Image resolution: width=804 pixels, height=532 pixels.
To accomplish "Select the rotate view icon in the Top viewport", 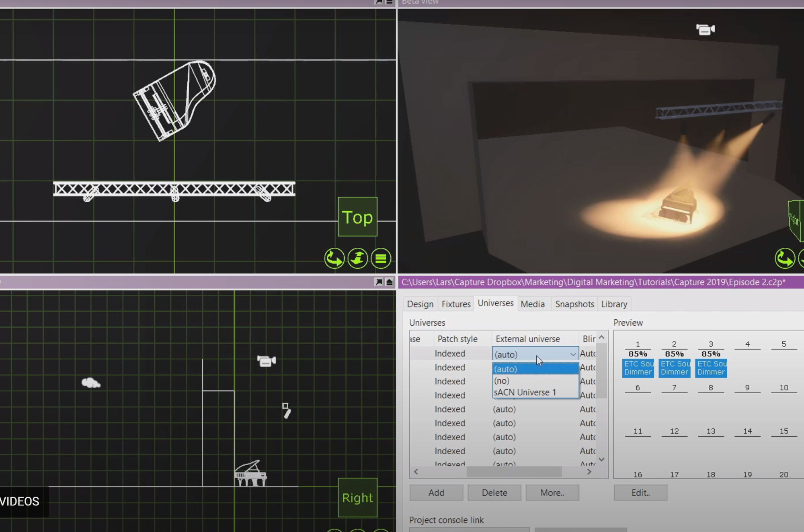I will 334,259.
